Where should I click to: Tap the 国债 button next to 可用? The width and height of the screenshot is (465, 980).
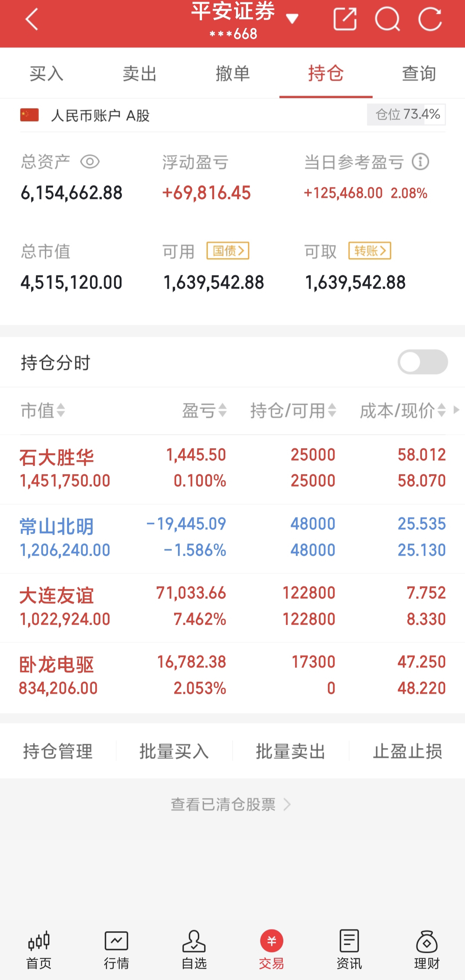228,251
